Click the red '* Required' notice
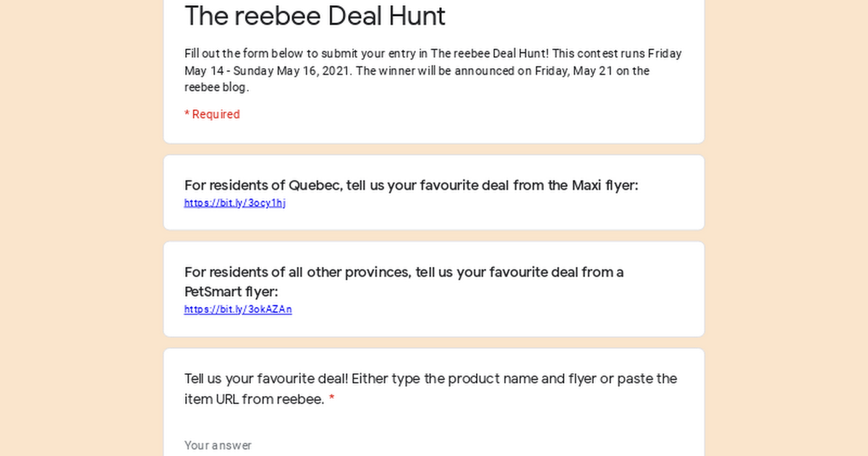Screen dimensions: 868x456 [212, 114]
